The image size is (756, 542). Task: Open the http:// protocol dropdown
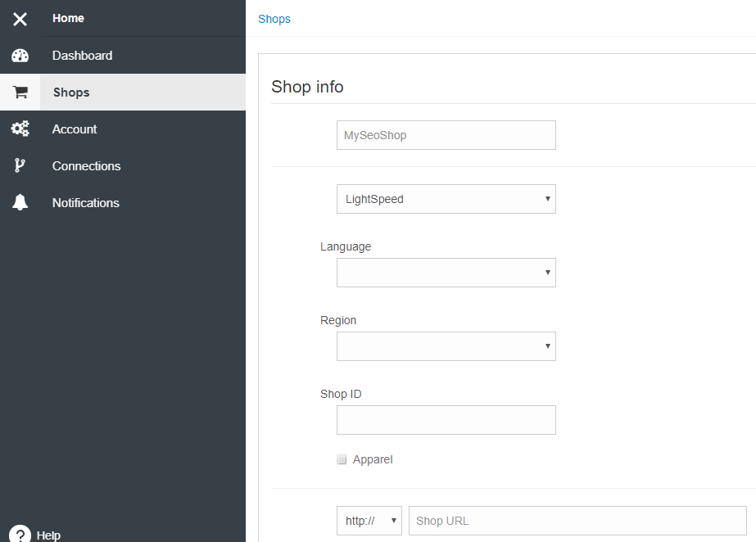tap(369, 521)
